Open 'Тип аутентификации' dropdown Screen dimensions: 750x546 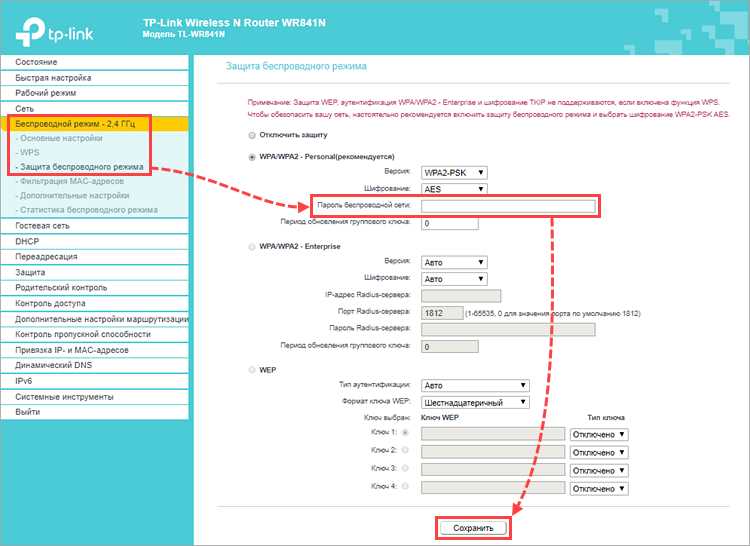coord(475,385)
